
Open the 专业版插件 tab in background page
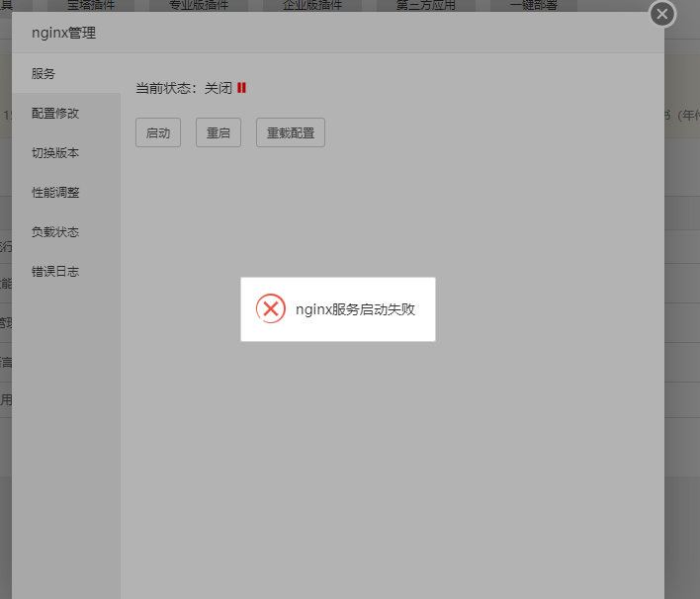point(199,5)
